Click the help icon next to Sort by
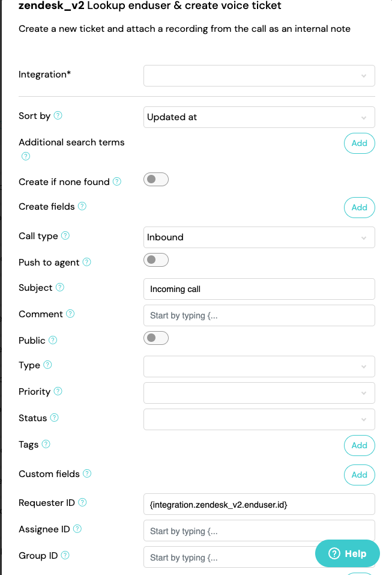Viewport: 392px width, 575px height. [x=58, y=115]
